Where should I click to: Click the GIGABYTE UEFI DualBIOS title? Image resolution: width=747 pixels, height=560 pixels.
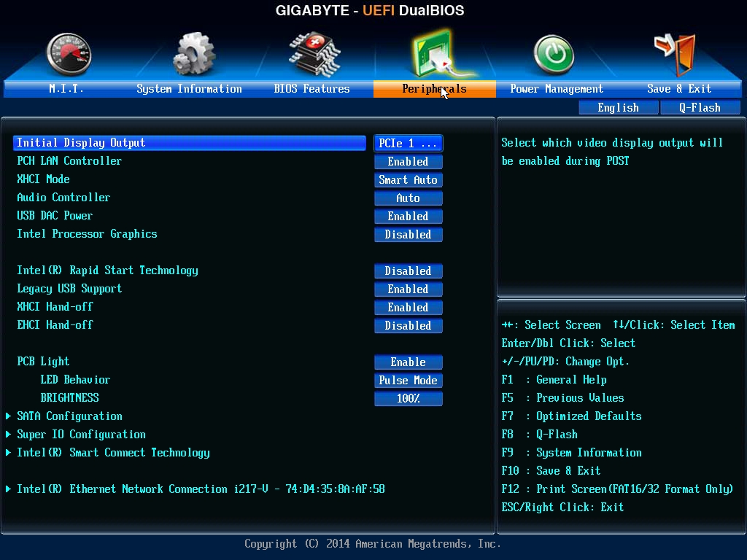coord(370,10)
